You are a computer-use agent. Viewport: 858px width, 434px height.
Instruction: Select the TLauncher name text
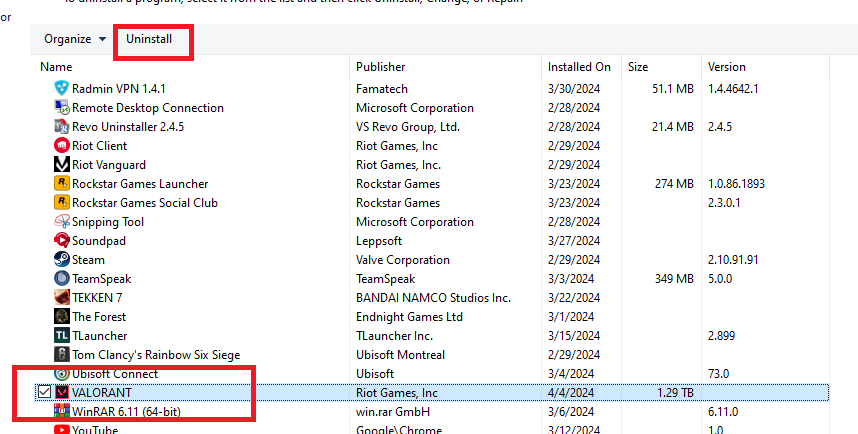pos(100,336)
